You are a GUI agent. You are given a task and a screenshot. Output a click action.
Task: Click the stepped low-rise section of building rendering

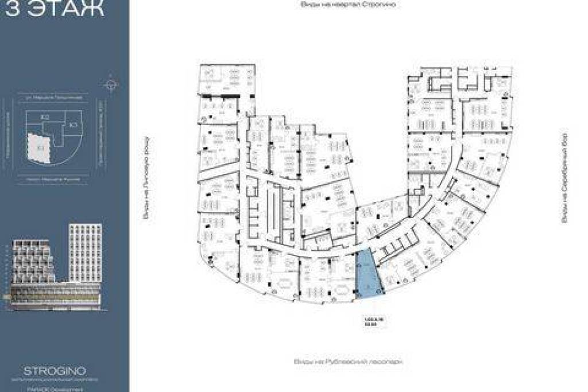(33, 270)
